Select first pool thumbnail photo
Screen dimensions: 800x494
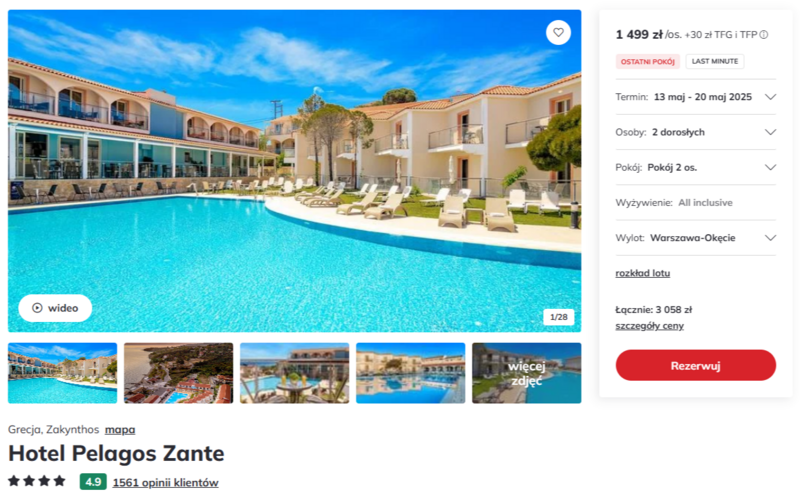[x=62, y=373]
